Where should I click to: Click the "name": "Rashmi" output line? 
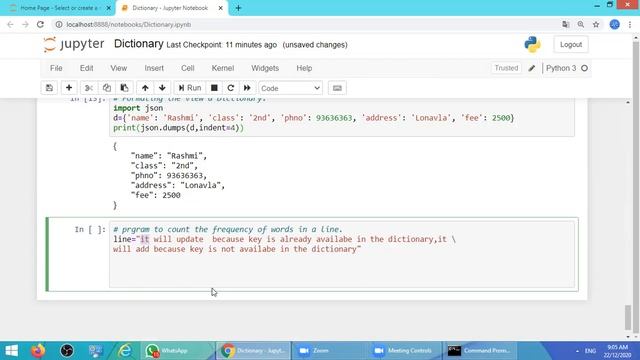tap(169, 156)
